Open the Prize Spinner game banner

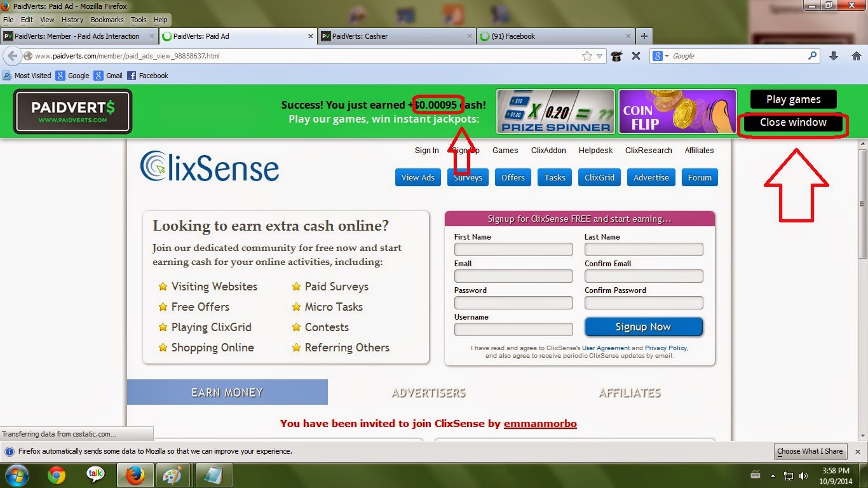[x=555, y=111]
